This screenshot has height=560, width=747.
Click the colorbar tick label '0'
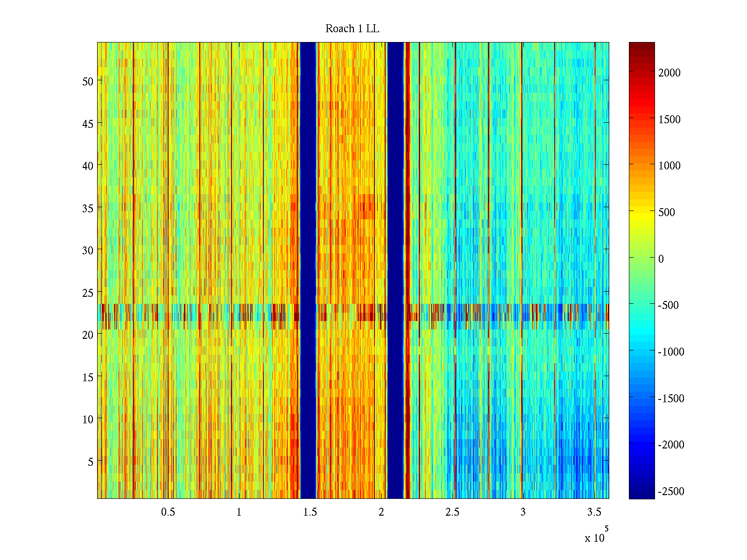pos(661,259)
